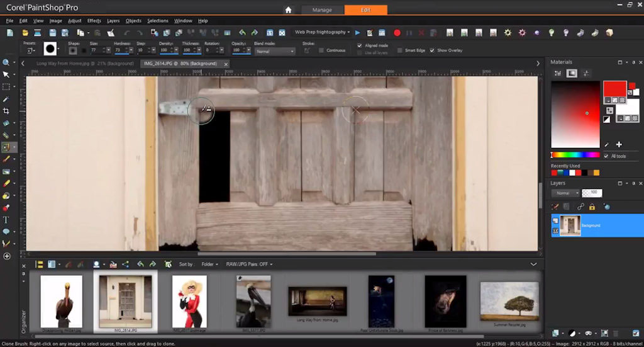Open the Presets dropdown
The image size is (644, 347).
[x=30, y=50]
